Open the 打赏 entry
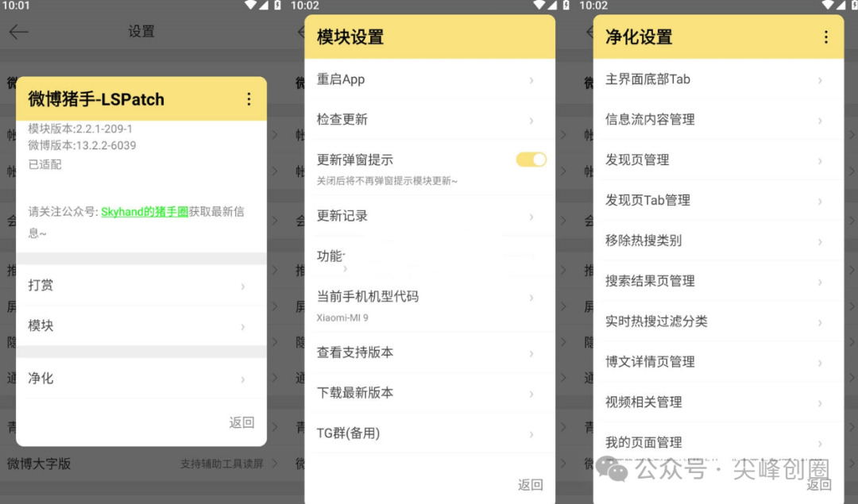 point(141,286)
